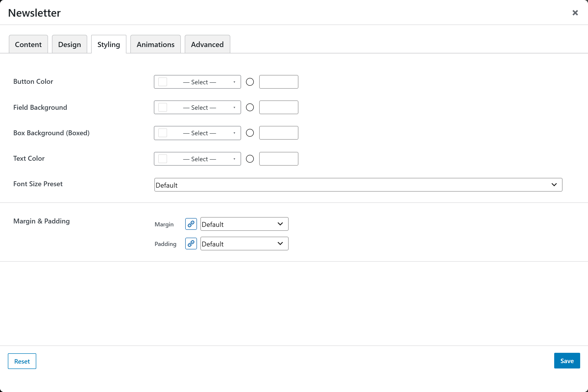Click the circular color picker beside Box Background
Image resolution: width=588 pixels, height=392 pixels.
tap(250, 133)
